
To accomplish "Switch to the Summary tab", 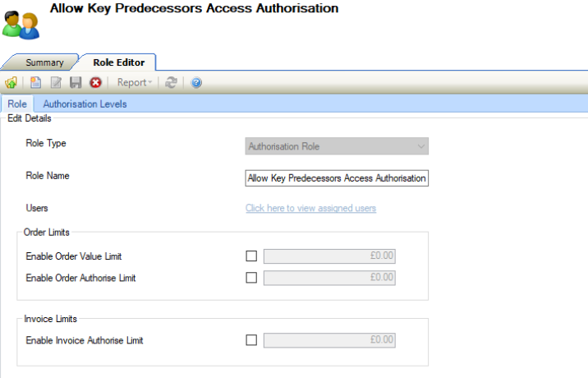I will (44, 62).
